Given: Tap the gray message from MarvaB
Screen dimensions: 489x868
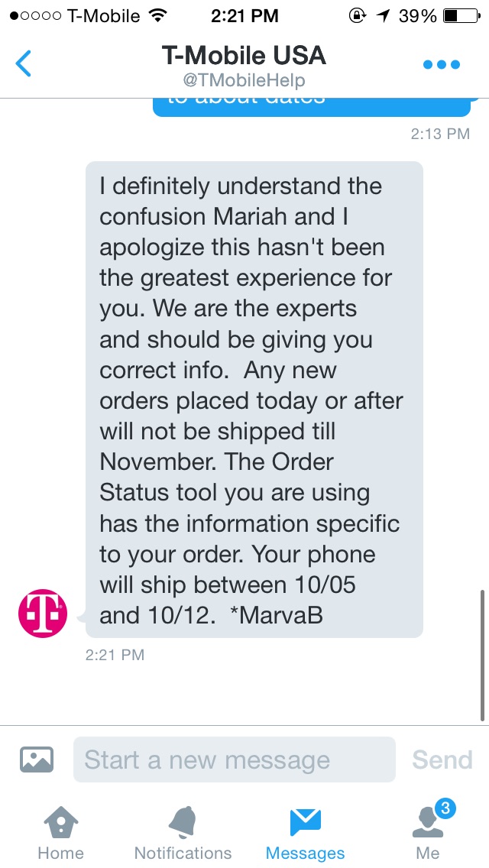Looking at the screenshot, I should click(254, 399).
